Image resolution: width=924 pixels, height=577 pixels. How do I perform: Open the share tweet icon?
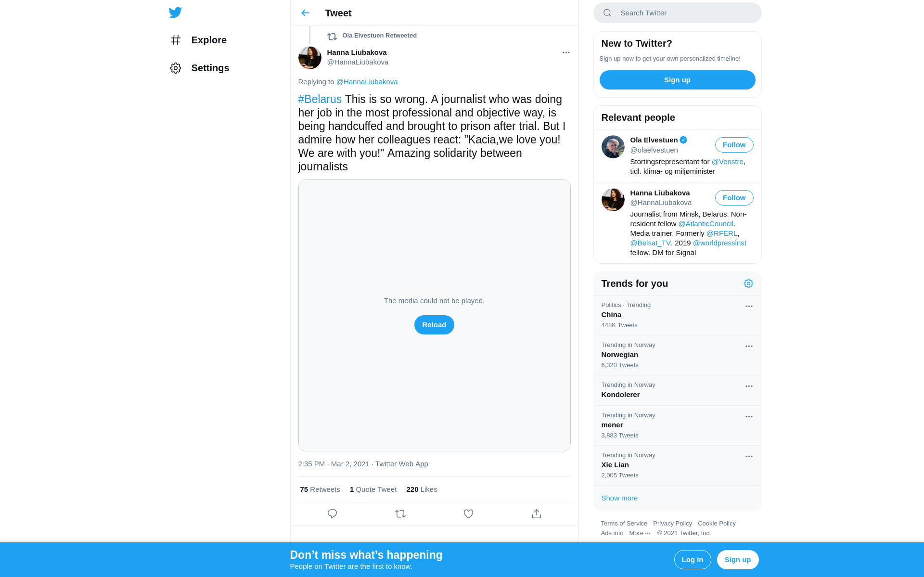click(x=537, y=514)
